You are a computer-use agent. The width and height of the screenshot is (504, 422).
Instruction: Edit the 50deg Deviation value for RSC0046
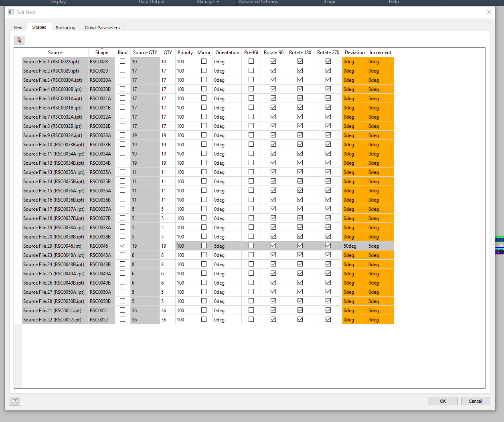(x=354, y=245)
